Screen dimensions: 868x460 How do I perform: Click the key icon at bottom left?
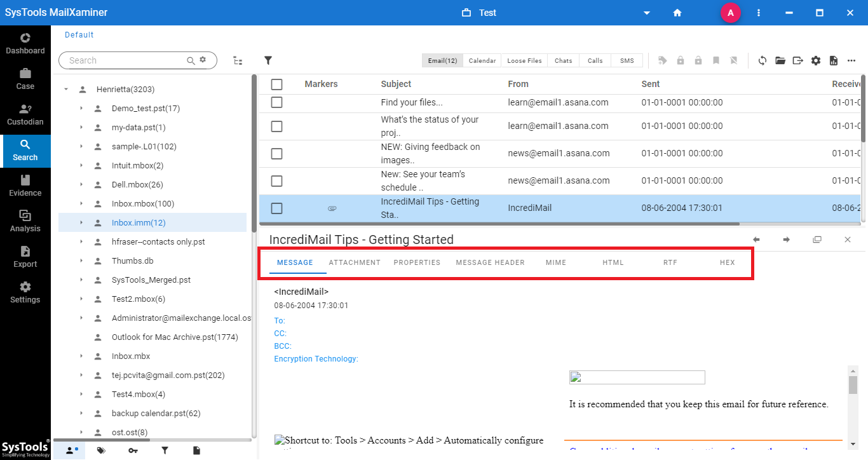point(133,450)
